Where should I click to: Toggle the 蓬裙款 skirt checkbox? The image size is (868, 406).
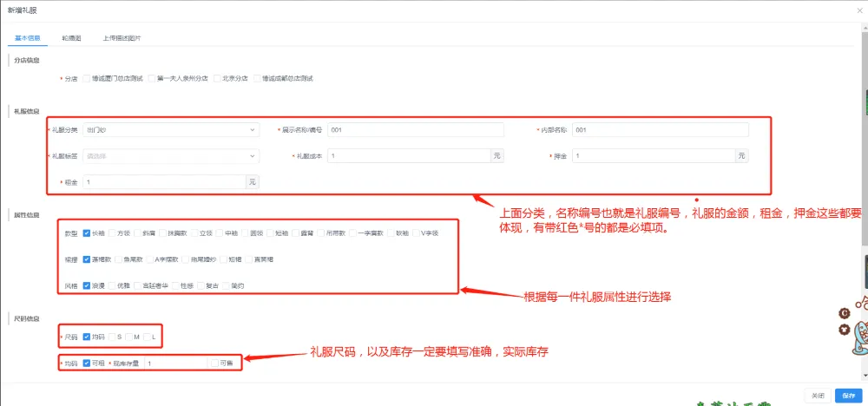(x=87, y=259)
